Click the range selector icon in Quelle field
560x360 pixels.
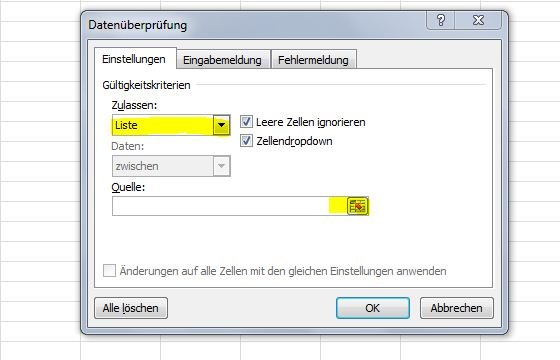[358, 206]
